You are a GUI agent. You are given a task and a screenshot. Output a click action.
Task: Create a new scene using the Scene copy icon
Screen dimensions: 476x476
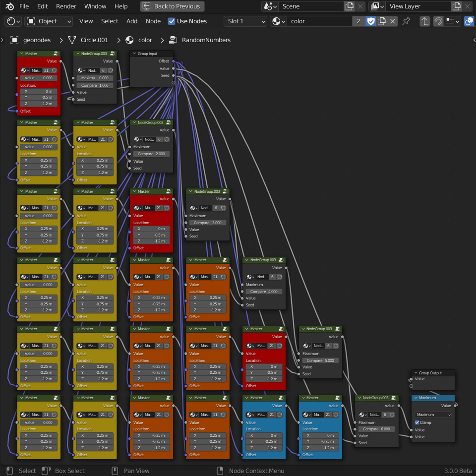[350, 6]
